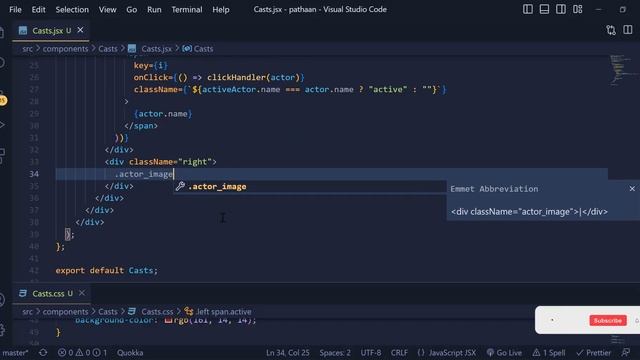Toggle secondary side bar layout icon
Image resolution: width=640 pixels, height=360 pixels.
pos(561,9)
